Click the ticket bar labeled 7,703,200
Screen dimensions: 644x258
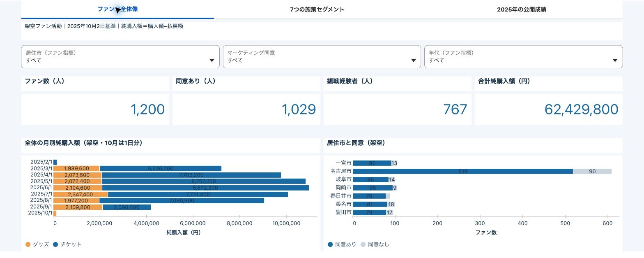[x=191, y=175]
